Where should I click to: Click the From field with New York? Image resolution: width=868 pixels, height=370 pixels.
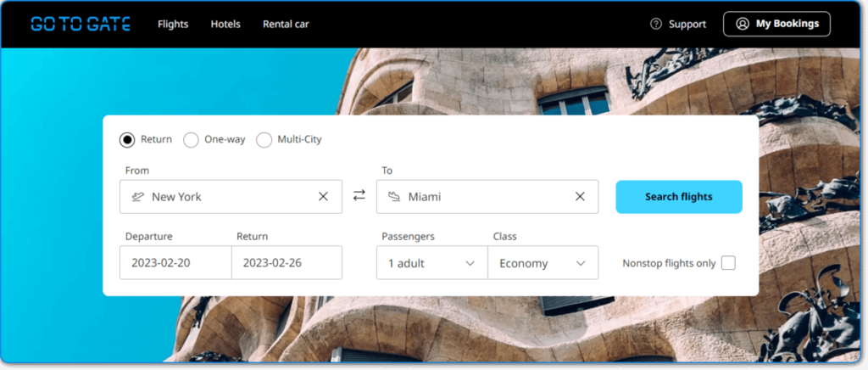pyautogui.click(x=231, y=197)
